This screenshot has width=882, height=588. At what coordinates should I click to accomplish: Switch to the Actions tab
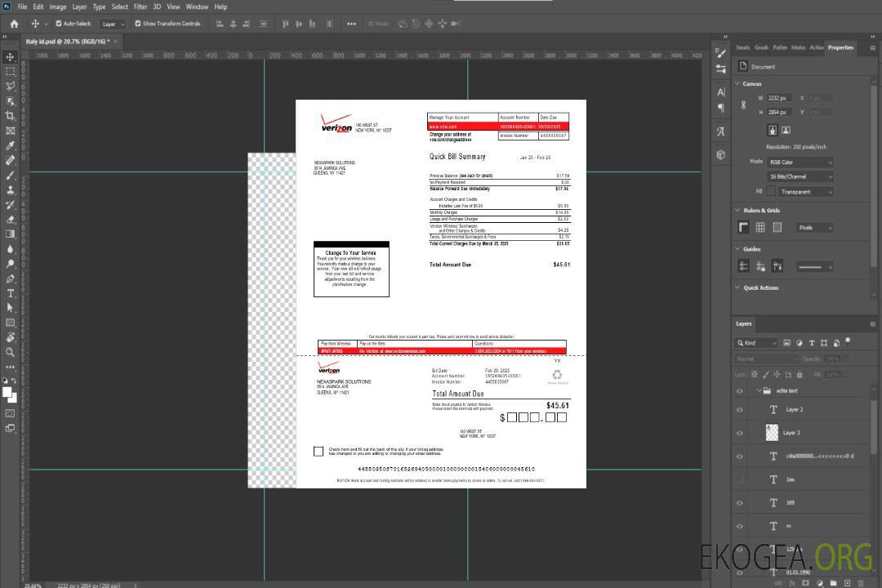817,48
